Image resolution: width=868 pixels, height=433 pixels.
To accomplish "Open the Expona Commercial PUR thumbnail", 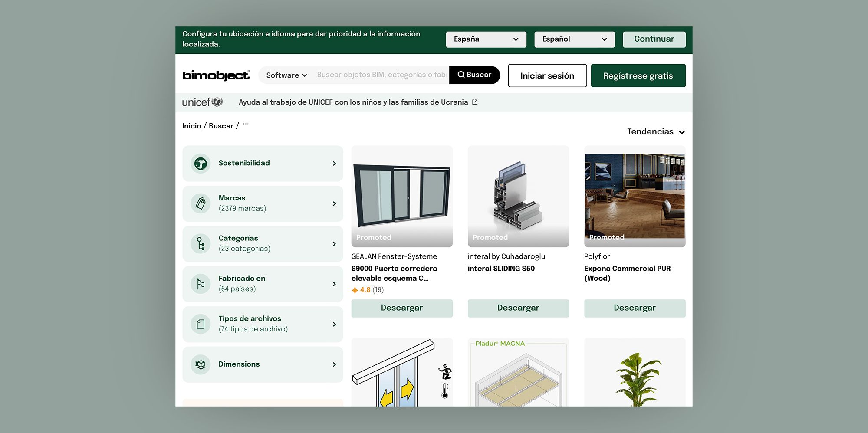I will coord(635,196).
